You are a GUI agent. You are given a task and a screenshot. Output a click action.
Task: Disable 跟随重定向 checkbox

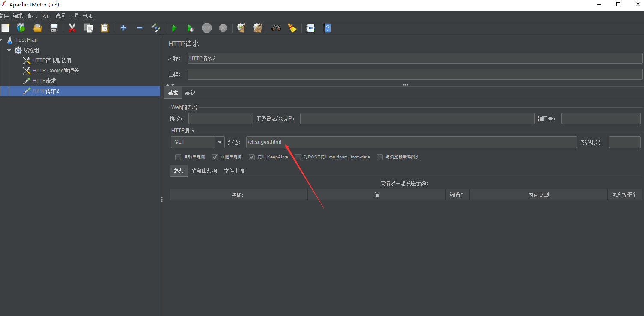[215, 157]
